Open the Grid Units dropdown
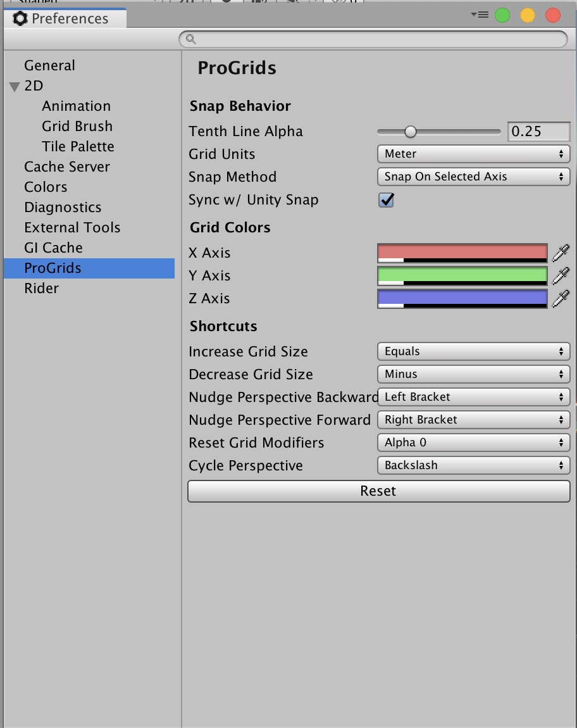Image resolution: width=577 pixels, height=728 pixels. click(473, 154)
